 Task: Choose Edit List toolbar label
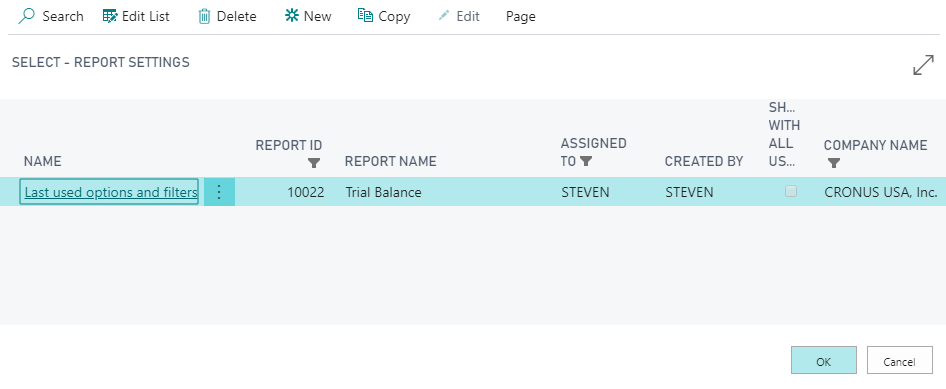click(x=145, y=16)
